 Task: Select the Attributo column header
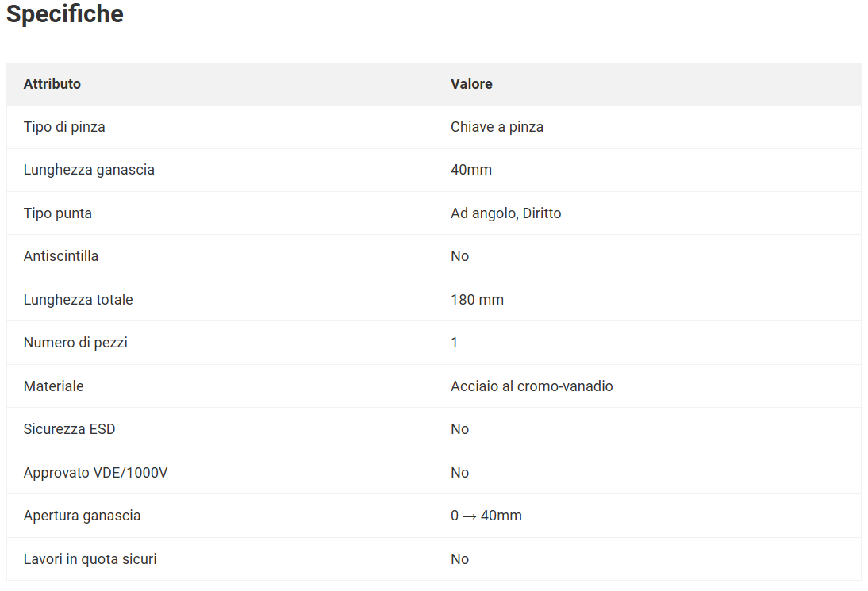pos(52,83)
